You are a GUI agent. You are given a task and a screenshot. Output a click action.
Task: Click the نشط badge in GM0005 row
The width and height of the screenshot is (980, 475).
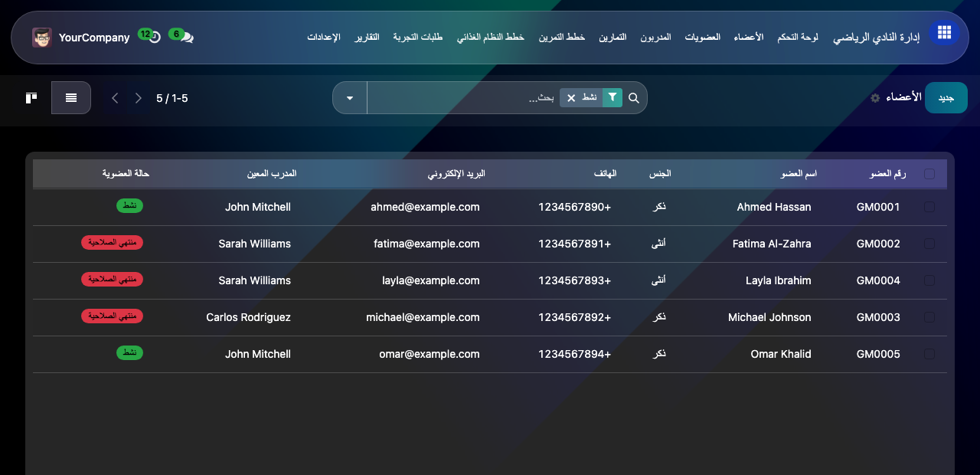pos(129,353)
